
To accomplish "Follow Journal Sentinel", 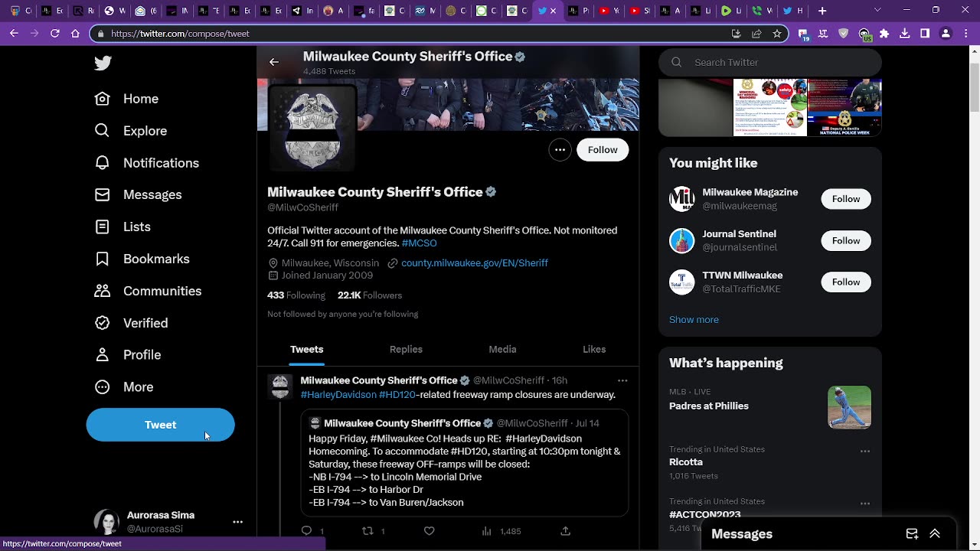I will 846,240.
